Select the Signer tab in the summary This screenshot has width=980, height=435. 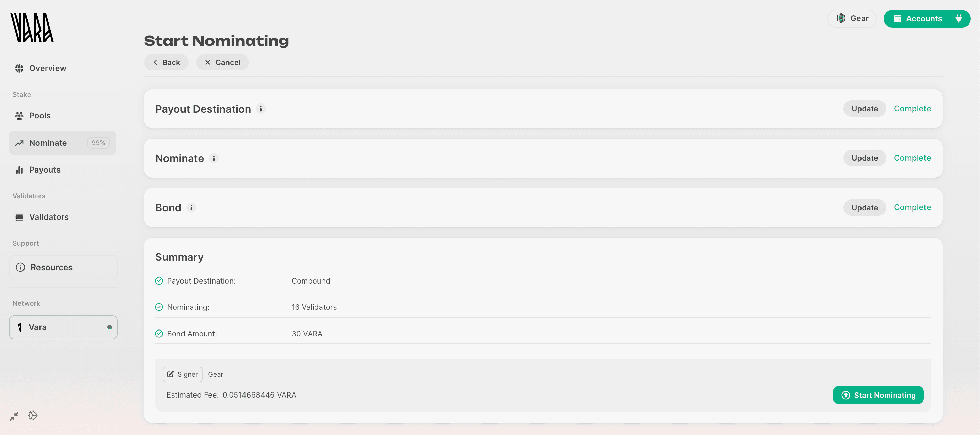click(x=182, y=374)
